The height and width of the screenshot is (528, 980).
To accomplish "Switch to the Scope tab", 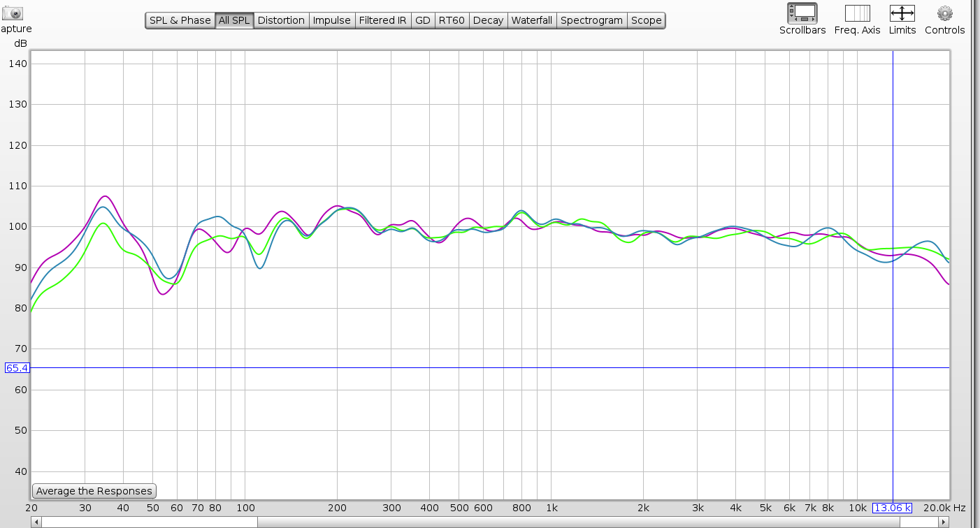I will click(646, 20).
